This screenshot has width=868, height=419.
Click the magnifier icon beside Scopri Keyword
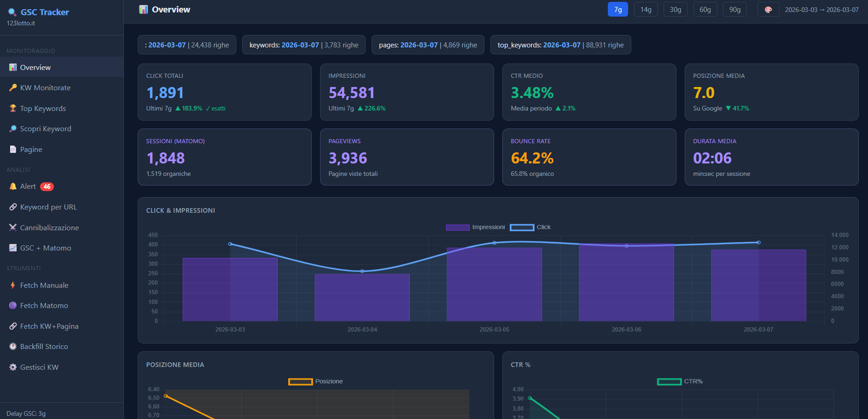tap(13, 129)
